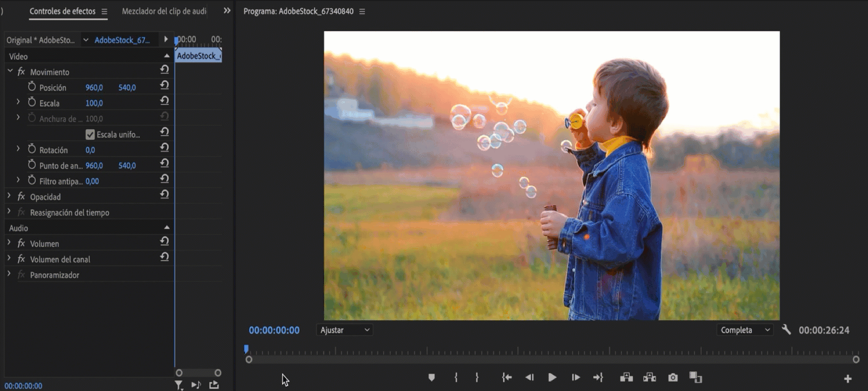This screenshot has width=868, height=391.
Task: Reset the Opacidad effect
Action: [164, 194]
